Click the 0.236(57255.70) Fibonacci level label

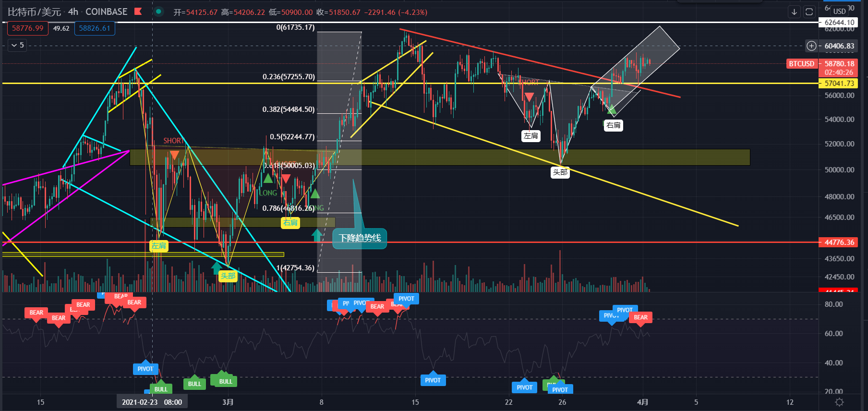[289, 77]
